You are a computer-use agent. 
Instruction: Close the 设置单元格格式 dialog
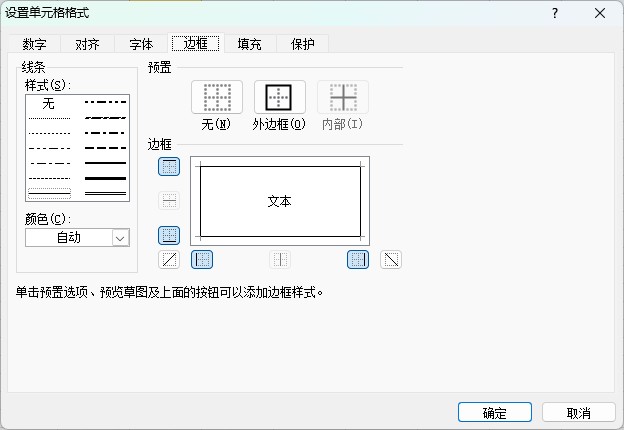coord(600,14)
